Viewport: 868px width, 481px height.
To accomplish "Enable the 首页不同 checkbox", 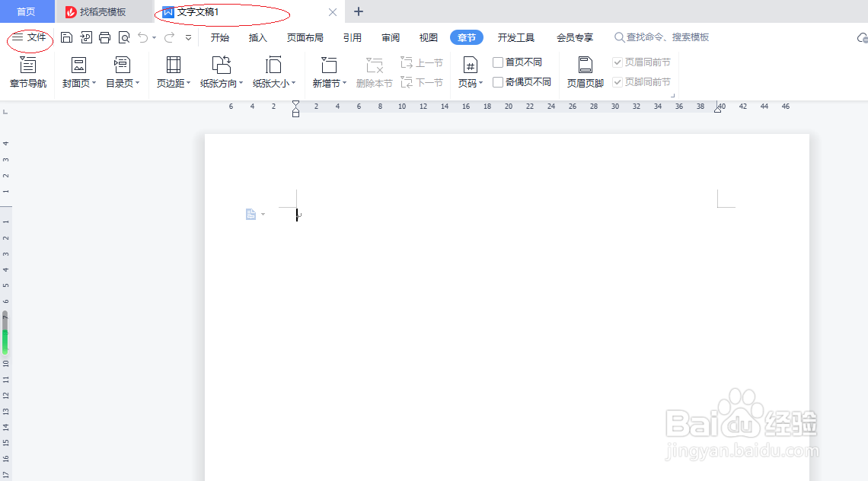I will pos(499,62).
